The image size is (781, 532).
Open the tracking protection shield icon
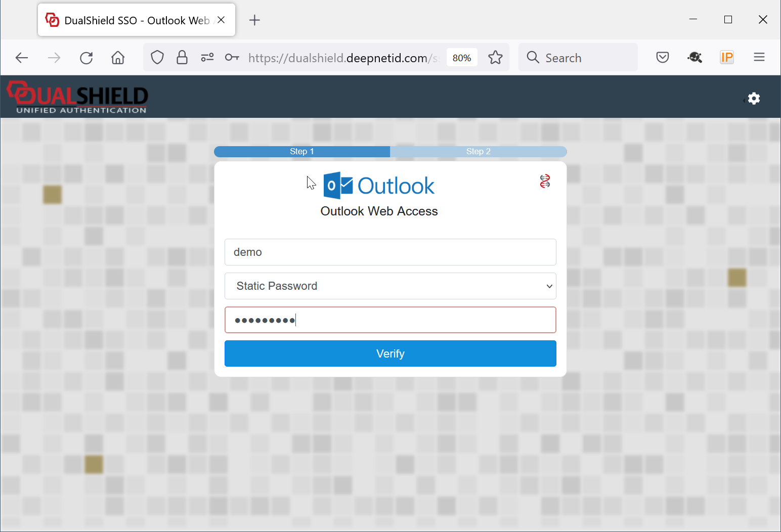(x=157, y=58)
